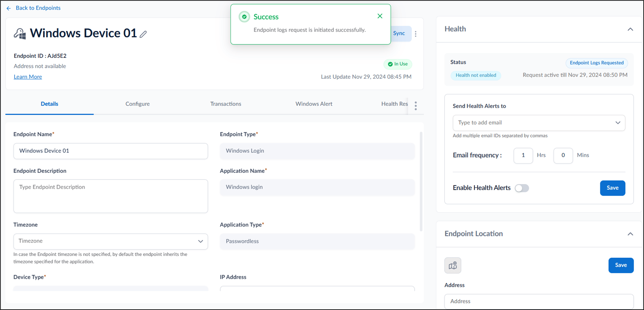Click the Details form vertical scrollbar
Screen dimensions: 644x310
click(421, 182)
